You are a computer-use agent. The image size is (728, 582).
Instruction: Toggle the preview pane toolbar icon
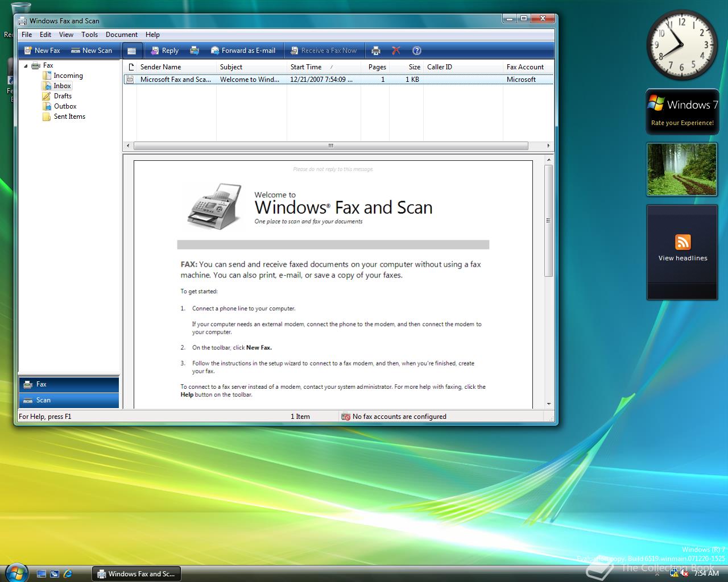pyautogui.click(x=131, y=51)
